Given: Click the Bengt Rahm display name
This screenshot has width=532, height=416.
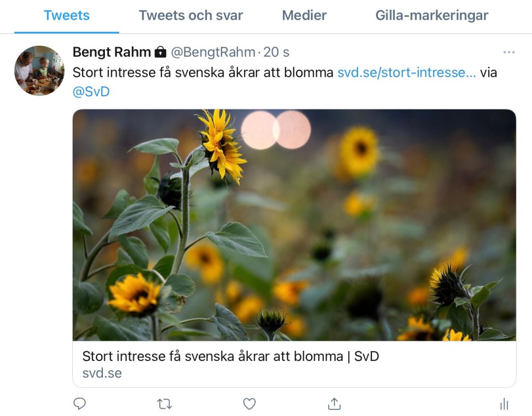Looking at the screenshot, I should (x=111, y=52).
